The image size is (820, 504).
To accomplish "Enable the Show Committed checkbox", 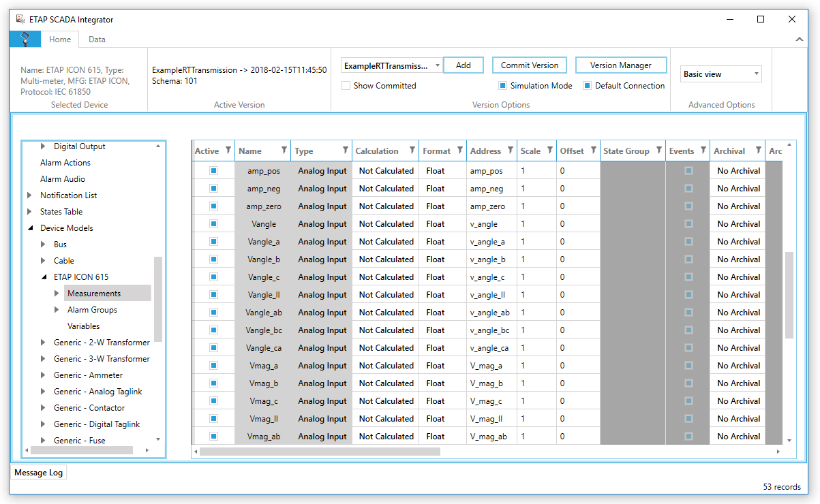I will click(347, 85).
